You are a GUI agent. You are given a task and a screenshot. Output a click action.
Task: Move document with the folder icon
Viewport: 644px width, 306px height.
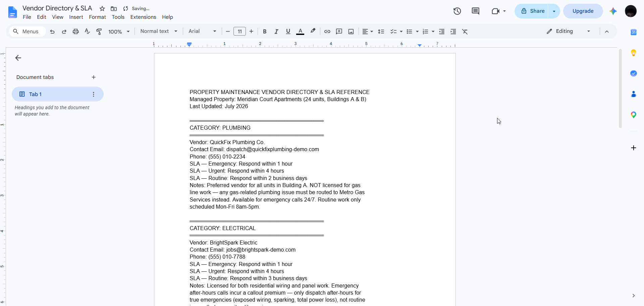click(x=114, y=9)
